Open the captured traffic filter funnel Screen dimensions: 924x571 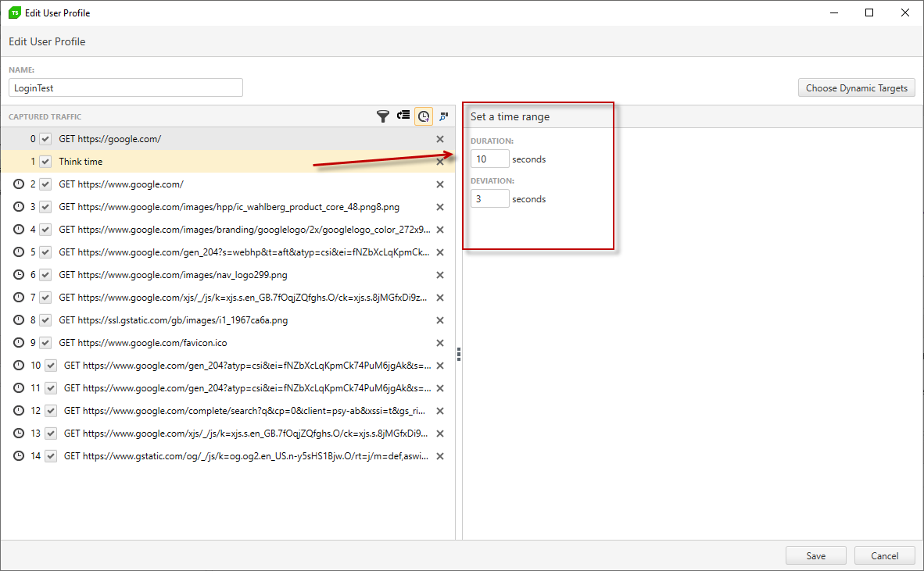click(383, 116)
